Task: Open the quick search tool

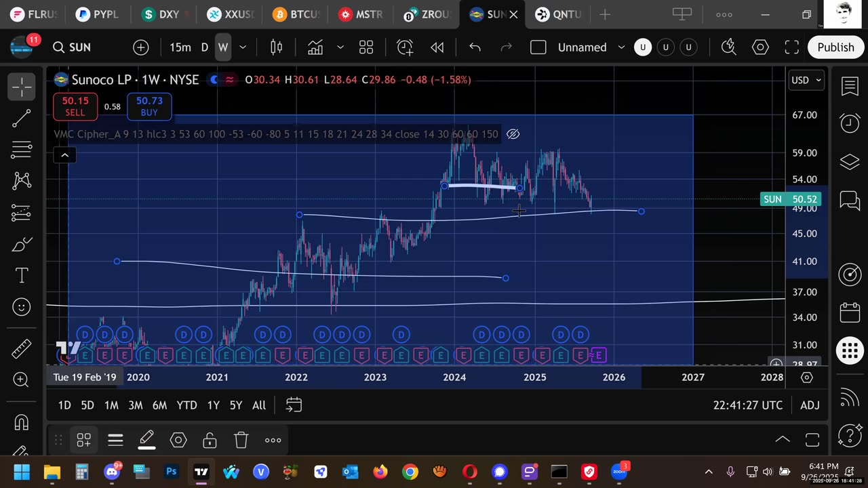Action: coord(728,47)
